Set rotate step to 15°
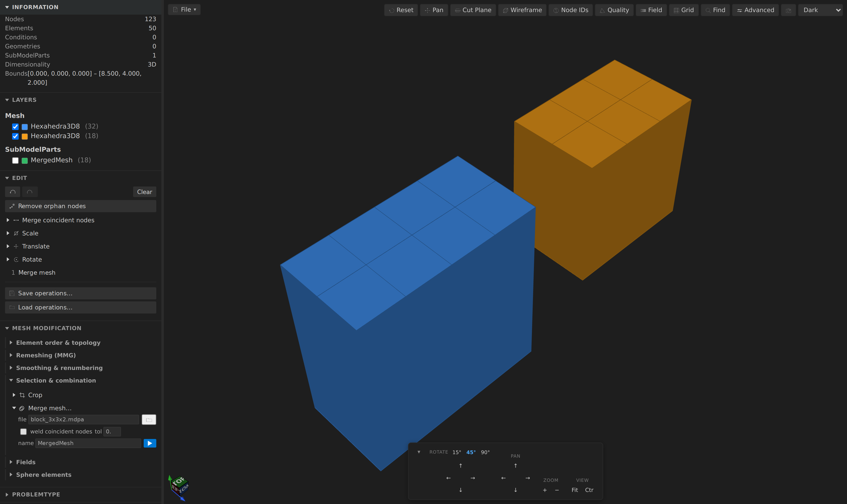847x504 pixels. tap(457, 452)
